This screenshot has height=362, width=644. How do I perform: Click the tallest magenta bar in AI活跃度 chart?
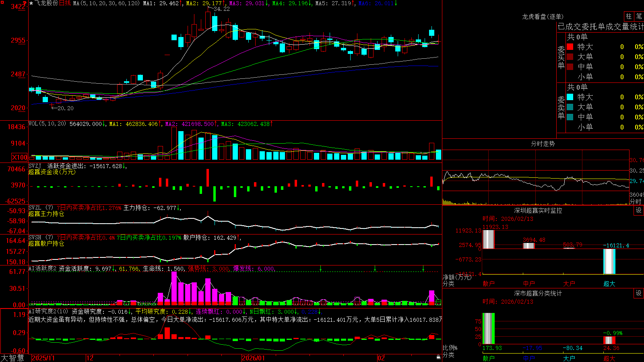coord(174,287)
